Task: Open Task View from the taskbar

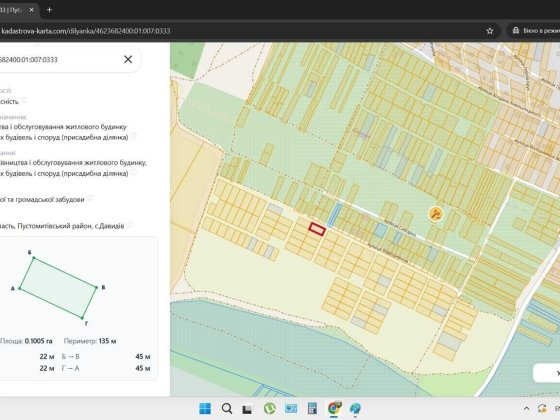Action: click(248, 409)
